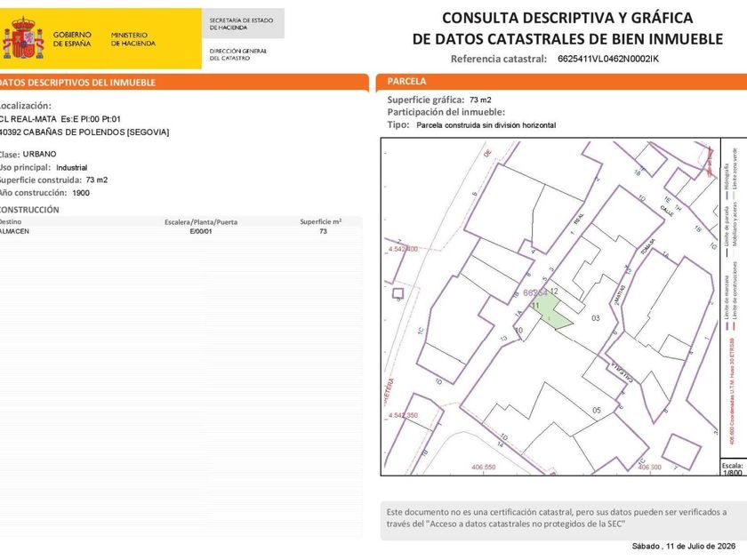747x560 pixels.
Task: Click the PARCELA section header
Action: 406,82
